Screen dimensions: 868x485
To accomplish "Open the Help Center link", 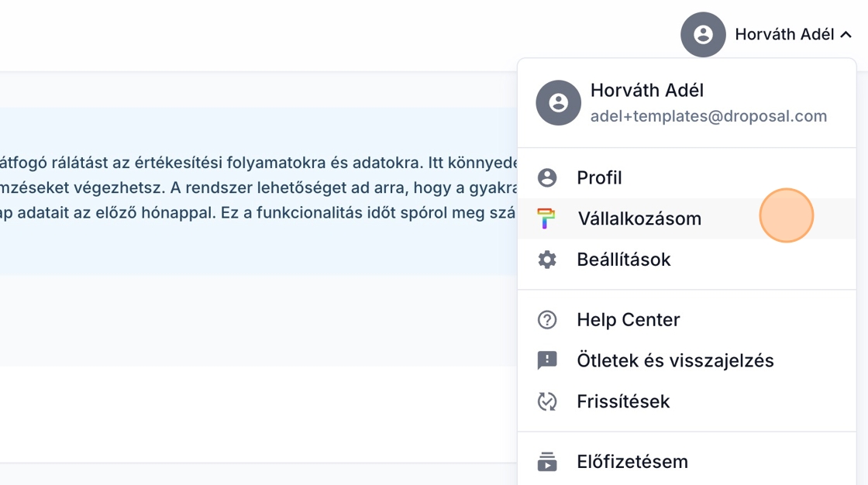I will click(x=628, y=320).
